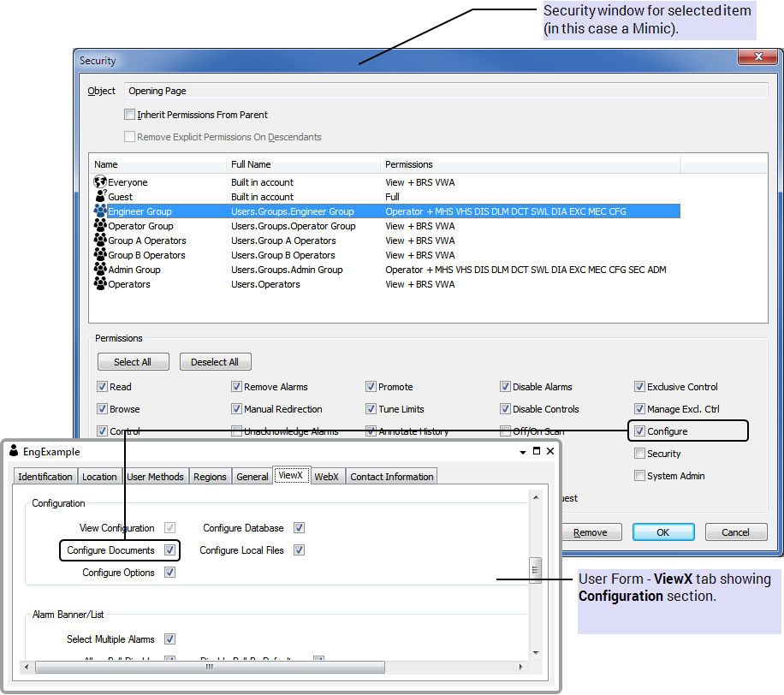Toggle the Tune Limits checkbox
Image resolution: width=784 pixels, height=695 pixels.
point(371,408)
